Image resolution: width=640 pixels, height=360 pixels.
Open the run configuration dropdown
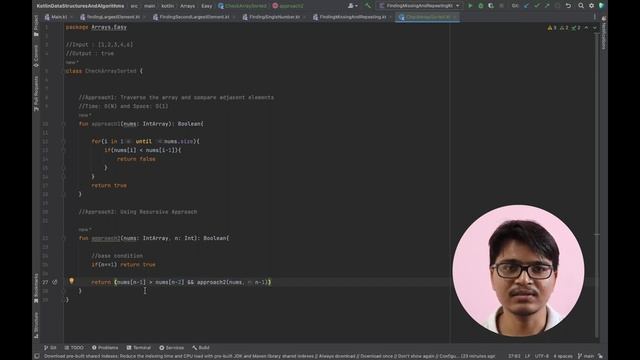[x=419, y=6]
